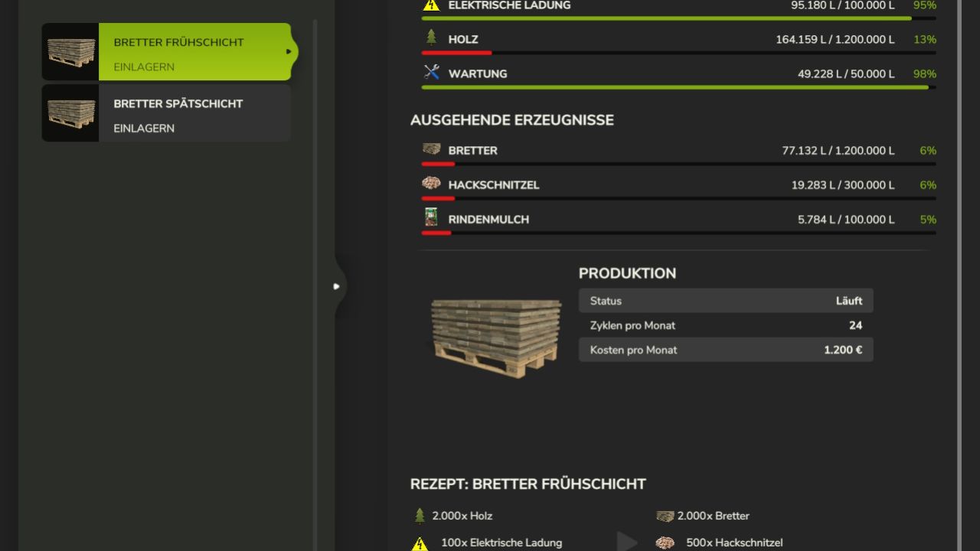Screen dimensions: 980x551
Task: Click the Kosten pro Monat row
Action: click(x=725, y=350)
